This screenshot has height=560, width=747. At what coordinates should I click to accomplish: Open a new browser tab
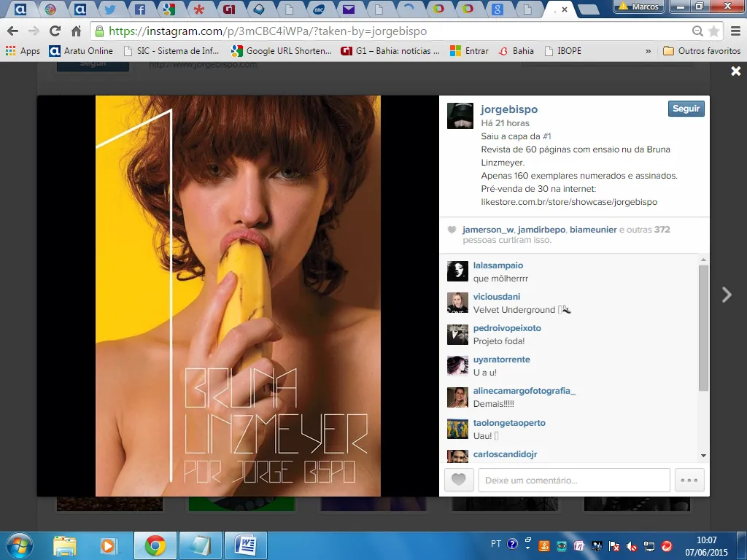click(x=589, y=9)
